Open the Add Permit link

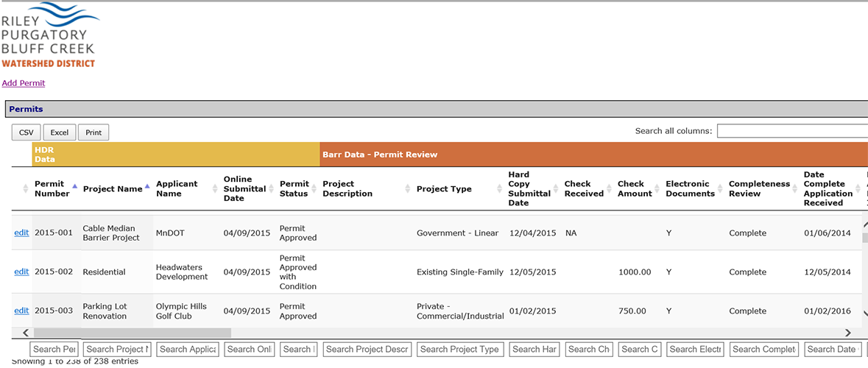24,83
